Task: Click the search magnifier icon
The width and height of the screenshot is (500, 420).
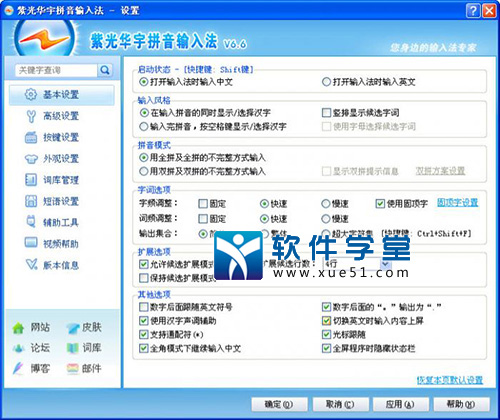Action: [x=105, y=70]
